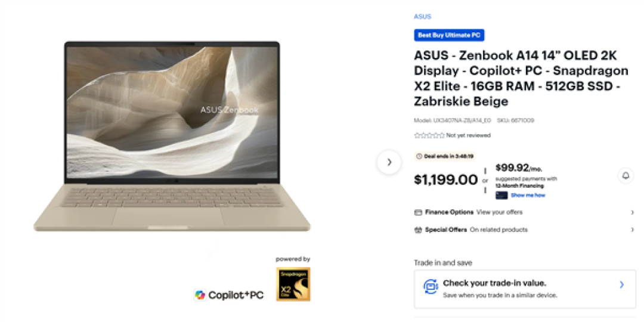644x322 pixels.
Task: Click the main Zenbook laptop image
Action: pos(172,137)
